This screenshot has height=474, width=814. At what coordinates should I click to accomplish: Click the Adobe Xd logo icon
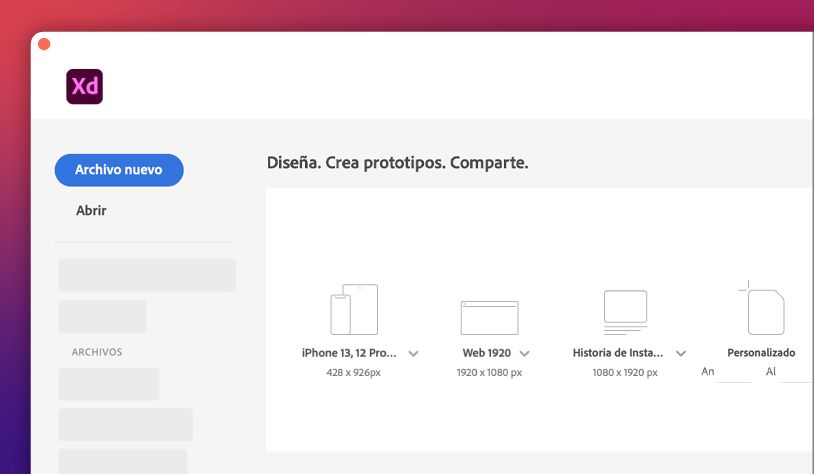pos(84,87)
